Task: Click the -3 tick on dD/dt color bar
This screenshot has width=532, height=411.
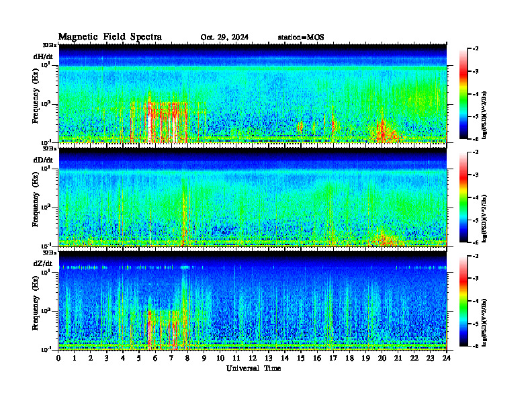Action: (x=476, y=175)
